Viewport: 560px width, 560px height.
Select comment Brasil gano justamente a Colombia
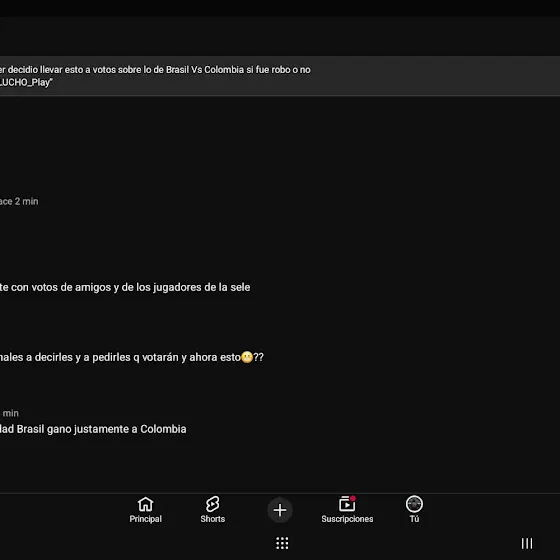[93, 429]
